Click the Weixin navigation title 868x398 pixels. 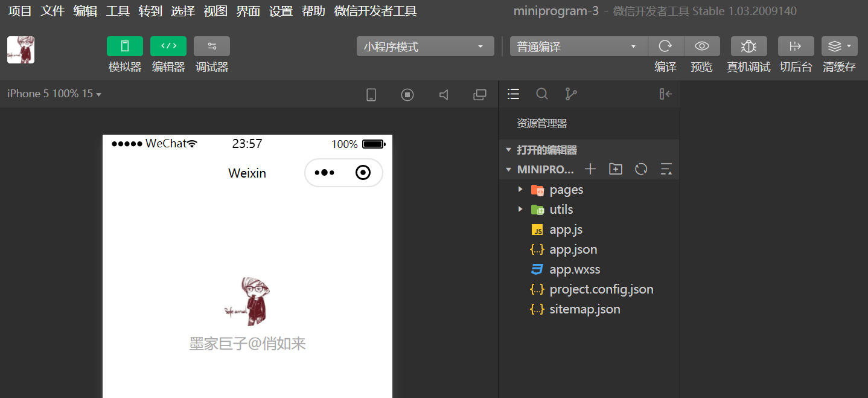pos(247,173)
